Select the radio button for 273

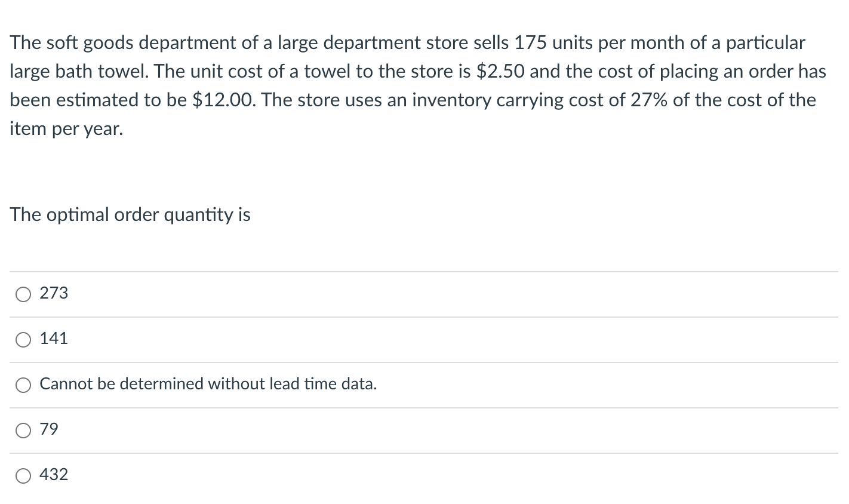click(x=23, y=294)
